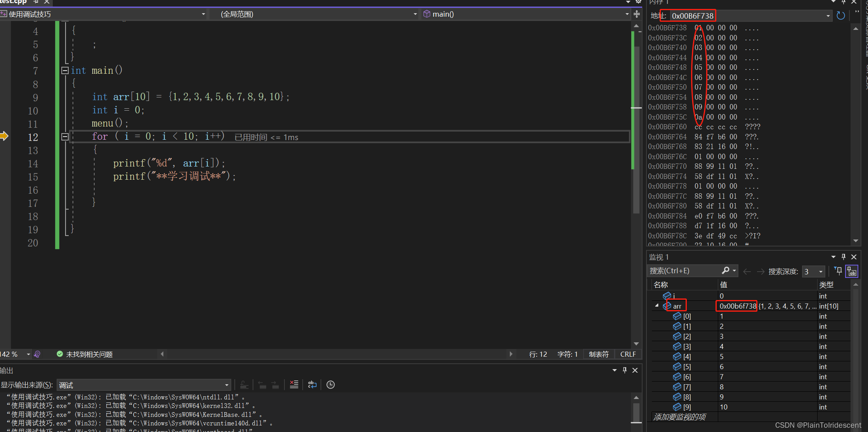This screenshot has height=432, width=868.
Task: Close the Watch 1 panel
Action: 854,257
